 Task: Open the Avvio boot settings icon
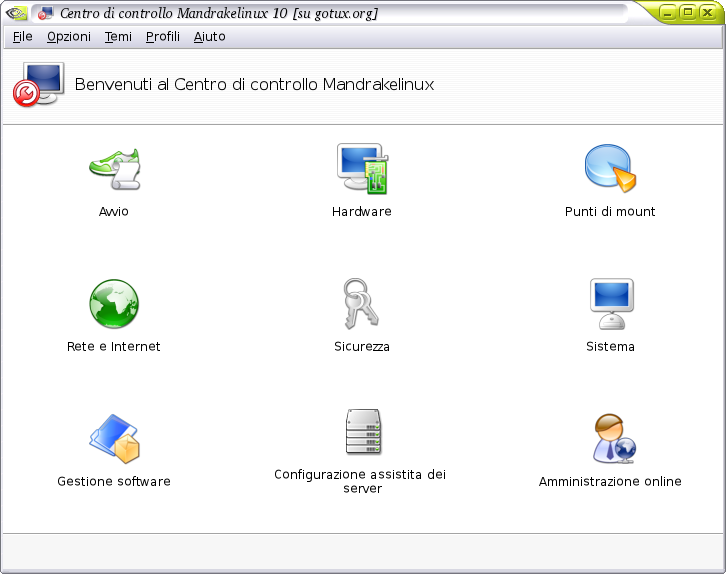tap(114, 169)
